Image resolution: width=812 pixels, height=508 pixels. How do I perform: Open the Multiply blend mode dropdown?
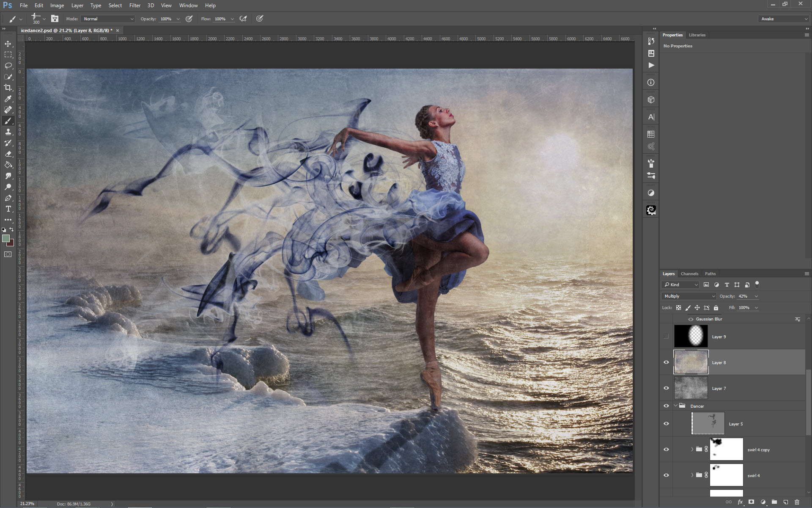click(689, 296)
